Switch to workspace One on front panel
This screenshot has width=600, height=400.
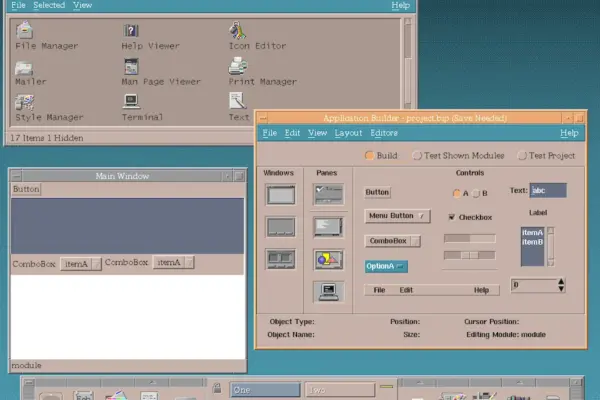click(265, 390)
